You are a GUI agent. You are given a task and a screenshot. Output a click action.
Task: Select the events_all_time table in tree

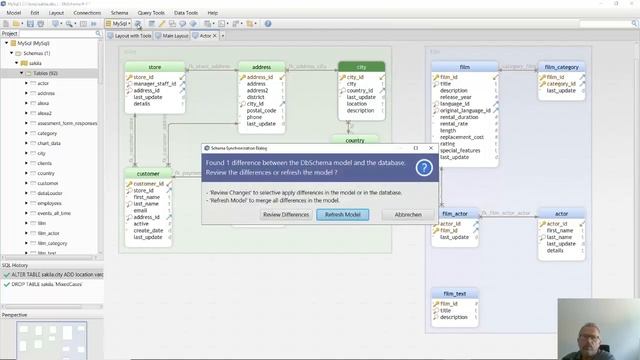coord(54,213)
